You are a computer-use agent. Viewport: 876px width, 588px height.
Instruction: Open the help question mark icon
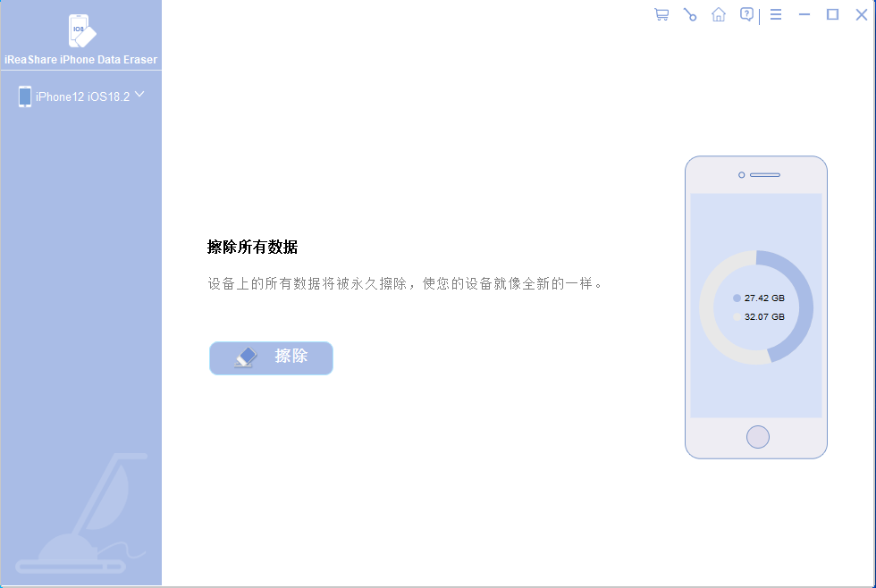click(746, 14)
